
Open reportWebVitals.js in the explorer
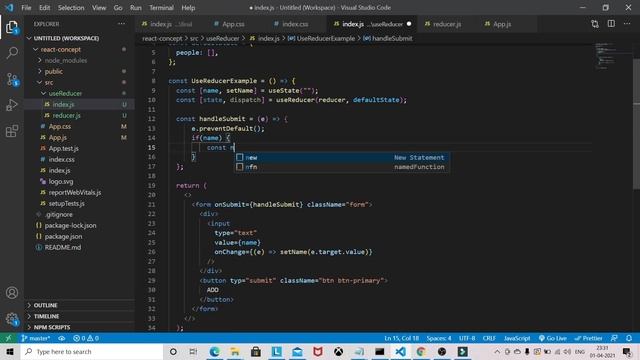click(80, 192)
